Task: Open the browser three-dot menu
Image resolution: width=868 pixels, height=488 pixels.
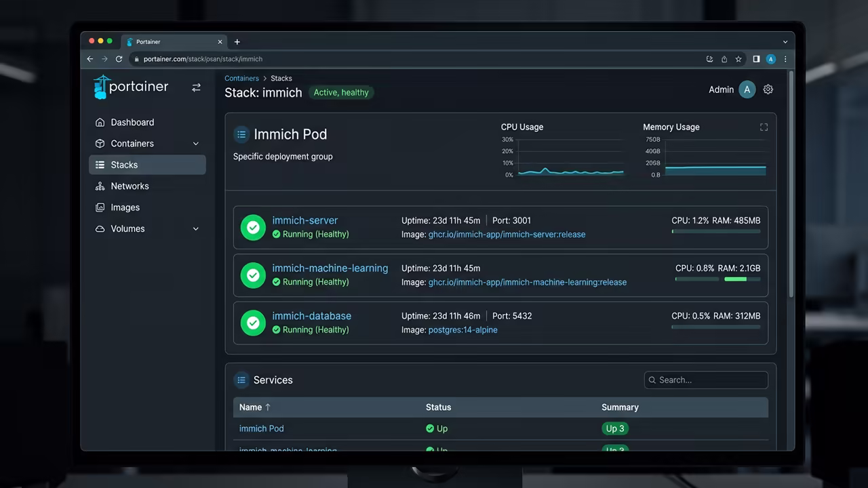Action: (785, 59)
